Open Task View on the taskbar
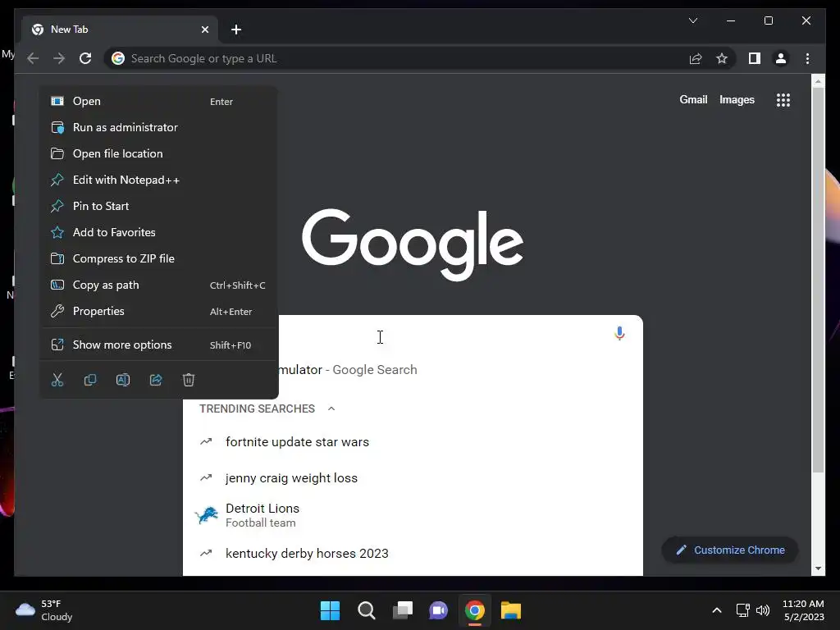The height and width of the screenshot is (630, 840). [402, 610]
